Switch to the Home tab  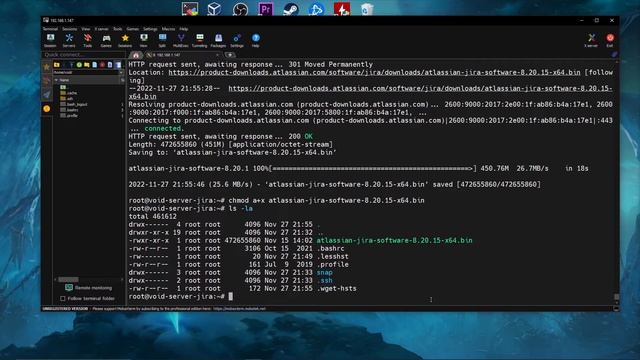click(x=136, y=55)
